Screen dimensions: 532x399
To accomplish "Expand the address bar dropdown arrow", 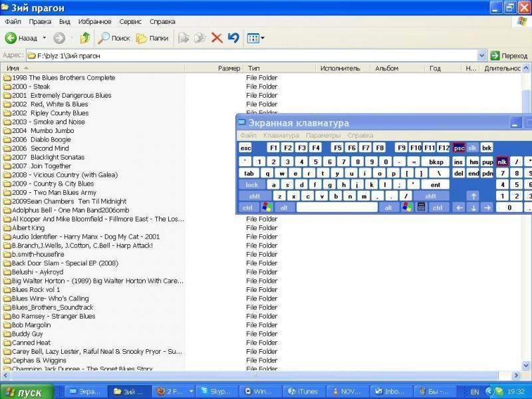I will 481,55.
